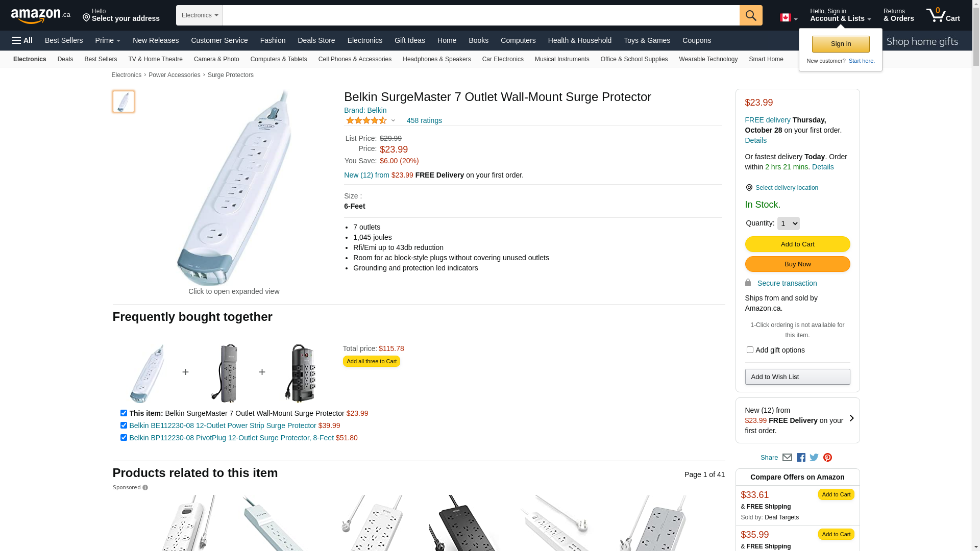Image resolution: width=980 pixels, height=551 pixels.
Task: Share via email envelope icon
Action: [x=787, y=458]
